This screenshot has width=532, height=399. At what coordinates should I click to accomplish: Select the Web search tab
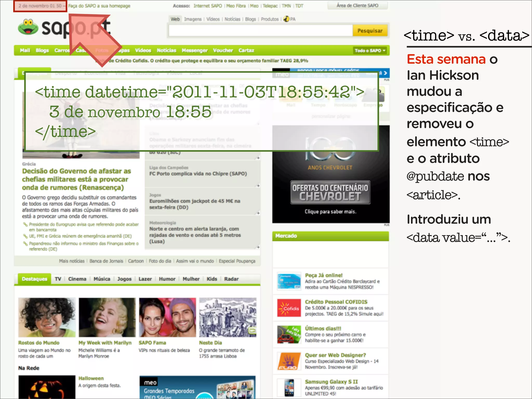tap(175, 19)
